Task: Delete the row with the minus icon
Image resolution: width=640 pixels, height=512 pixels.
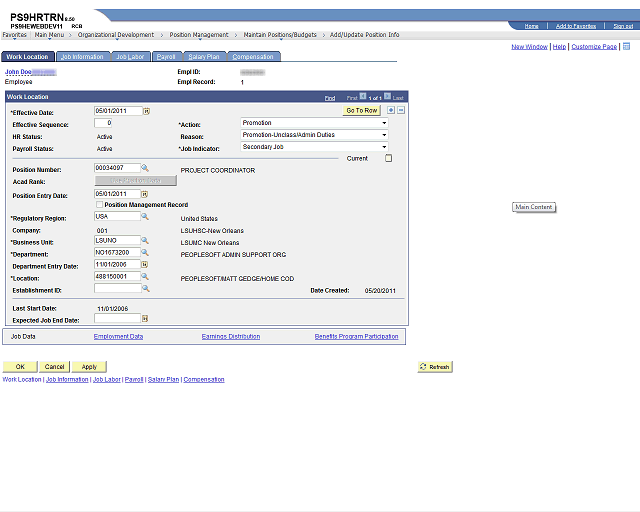Action: click(x=401, y=110)
